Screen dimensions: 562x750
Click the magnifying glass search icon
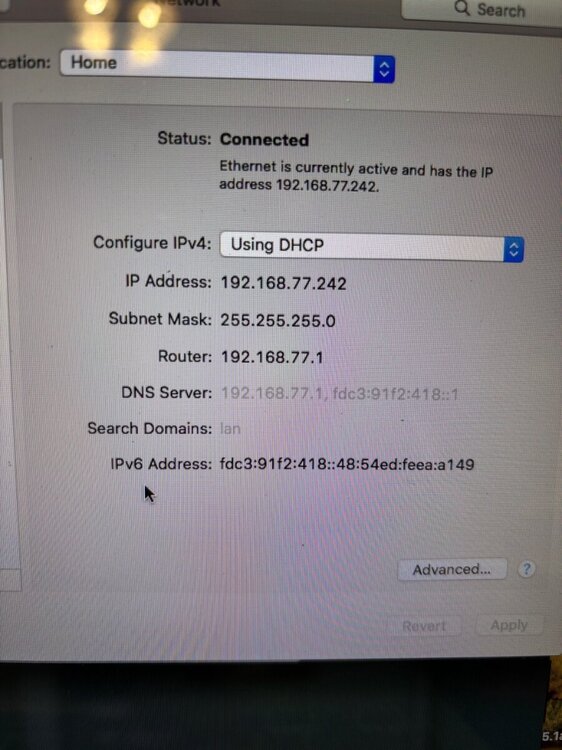(x=462, y=8)
